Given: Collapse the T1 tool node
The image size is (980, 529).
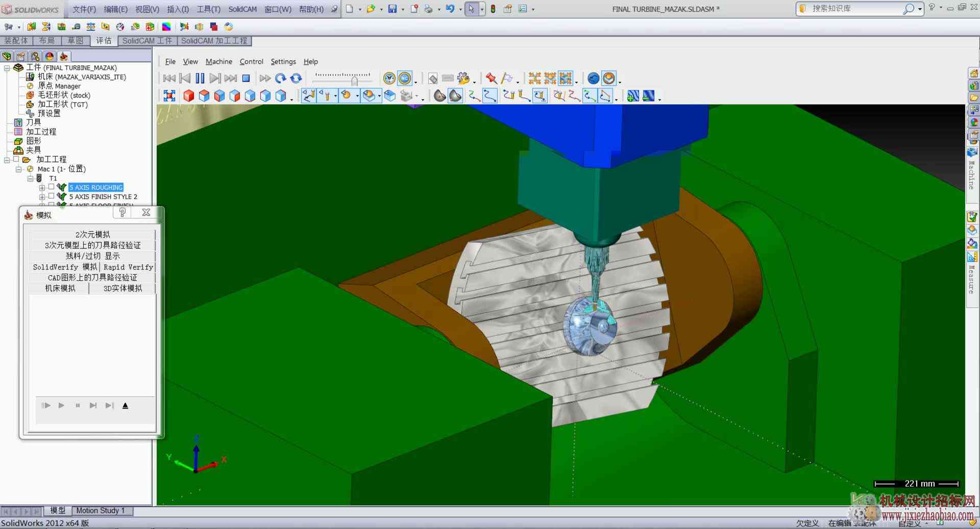Looking at the screenshot, I should click(x=31, y=178).
